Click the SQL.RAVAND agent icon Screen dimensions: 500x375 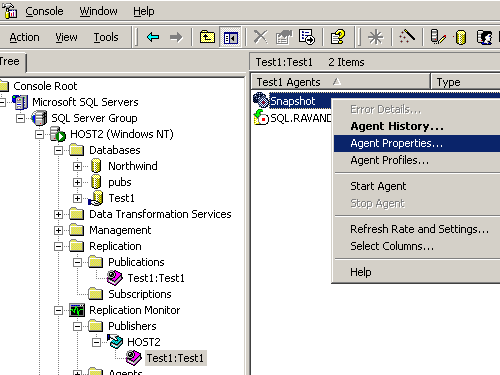261,117
